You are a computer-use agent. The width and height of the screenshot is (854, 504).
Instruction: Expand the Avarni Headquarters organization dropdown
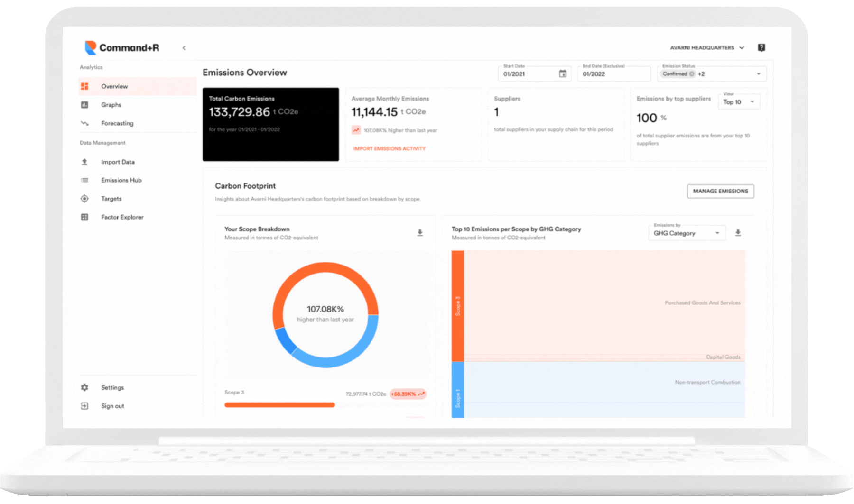coord(707,48)
